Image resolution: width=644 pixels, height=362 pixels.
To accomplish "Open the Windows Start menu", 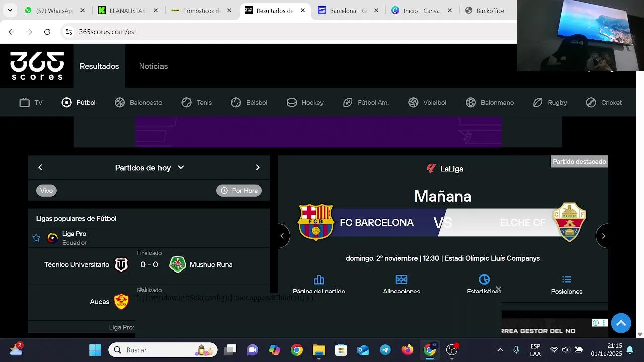I will [95, 350].
